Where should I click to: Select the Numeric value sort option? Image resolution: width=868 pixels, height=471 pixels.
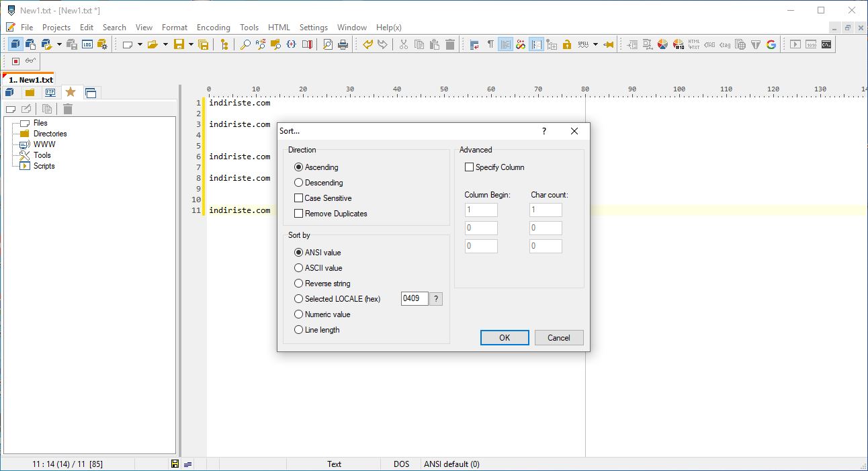tap(299, 314)
